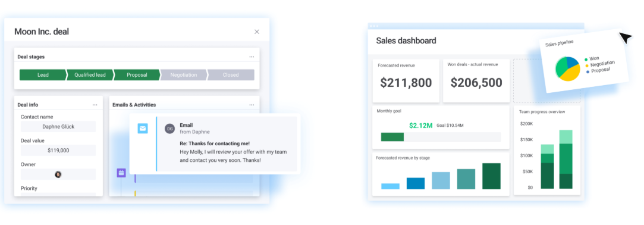Image resolution: width=644 pixels, height=225 pixels.
Task: Click the Monthly goal progress bar
Action: click(441, 137)
